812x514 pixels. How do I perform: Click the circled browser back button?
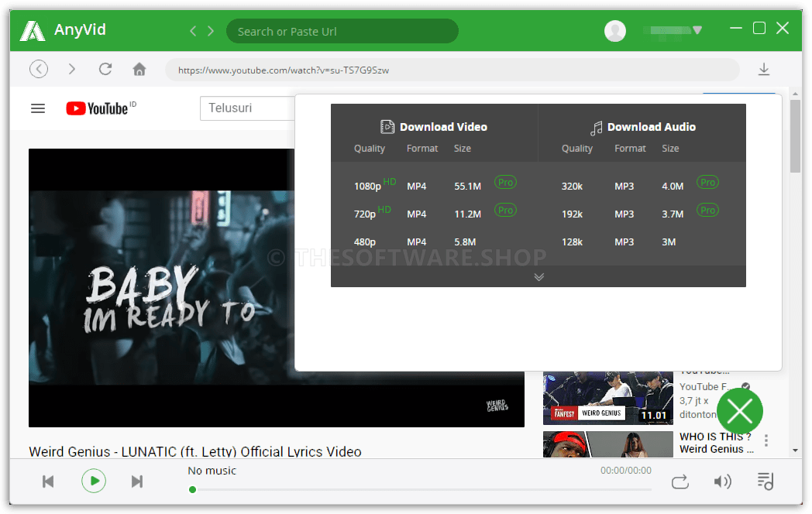coord(39,69)
